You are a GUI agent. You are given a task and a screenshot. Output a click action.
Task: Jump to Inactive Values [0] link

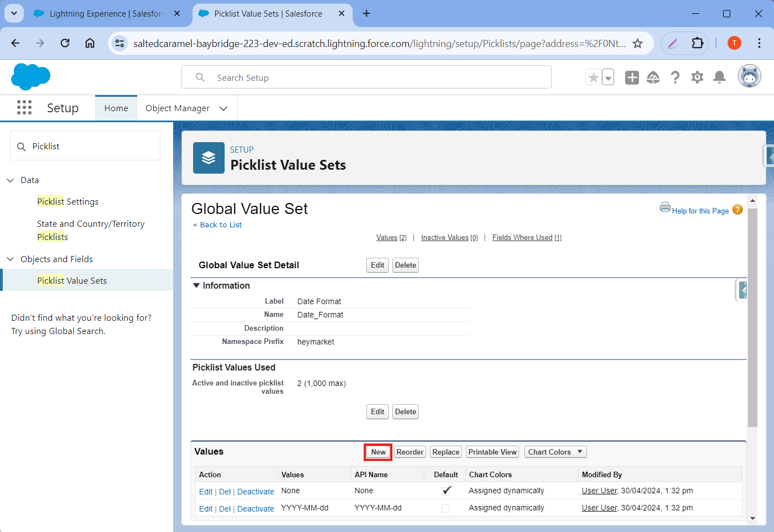449,238
